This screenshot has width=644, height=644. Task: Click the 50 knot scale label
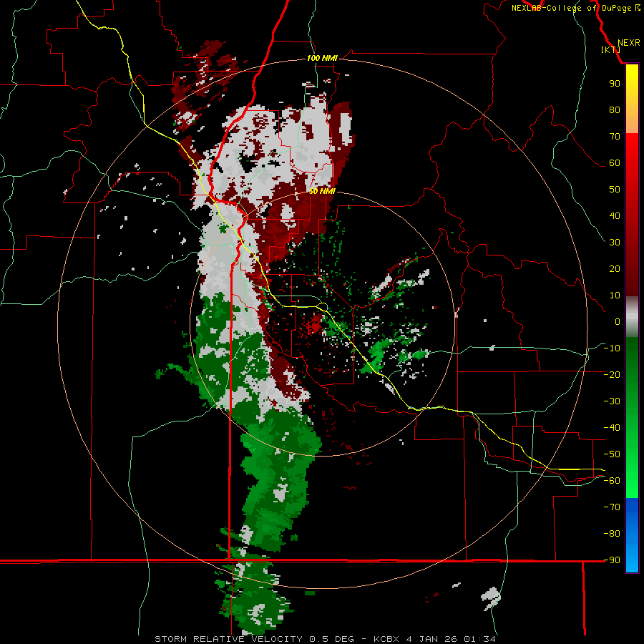(x=615, y=190)
